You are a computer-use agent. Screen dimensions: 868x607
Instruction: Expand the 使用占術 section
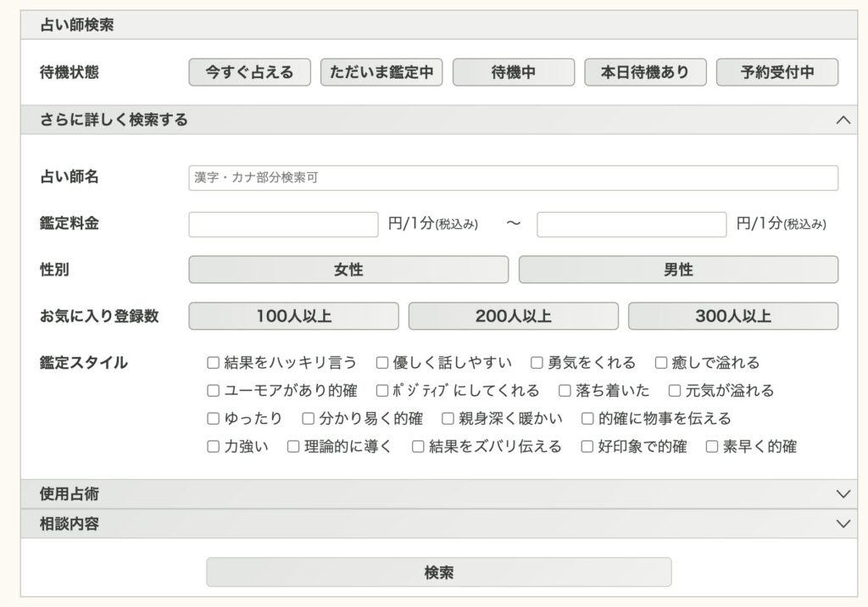tap(842, 493)
